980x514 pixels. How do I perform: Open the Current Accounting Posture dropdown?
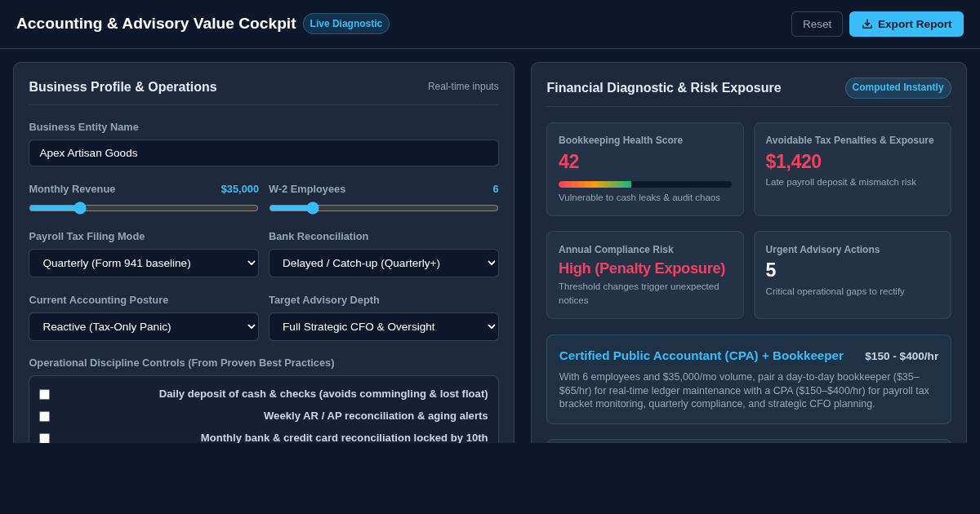pyautogui.click(x=144, y=326)
